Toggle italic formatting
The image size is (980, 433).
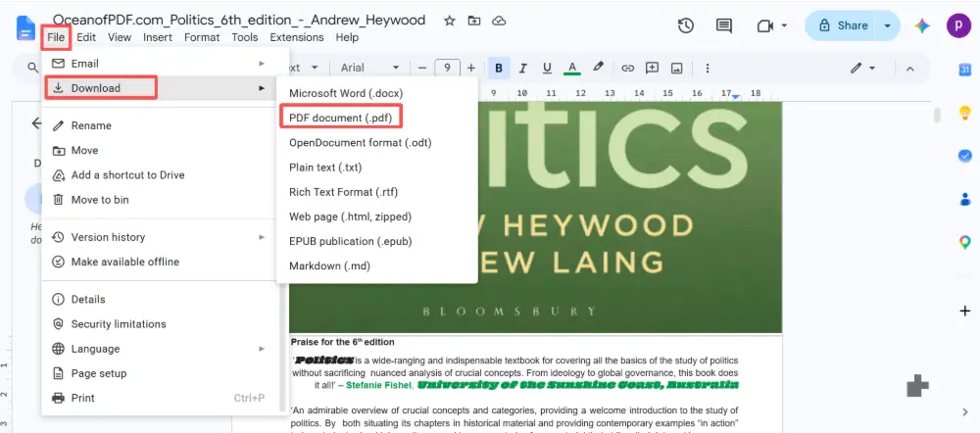(523, 69)
